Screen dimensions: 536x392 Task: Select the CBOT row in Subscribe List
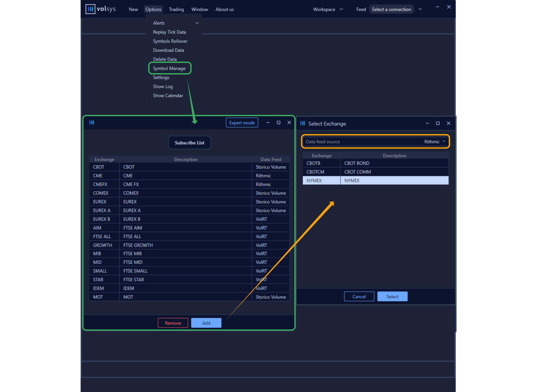pyautogui.click(x=190, y=167)
